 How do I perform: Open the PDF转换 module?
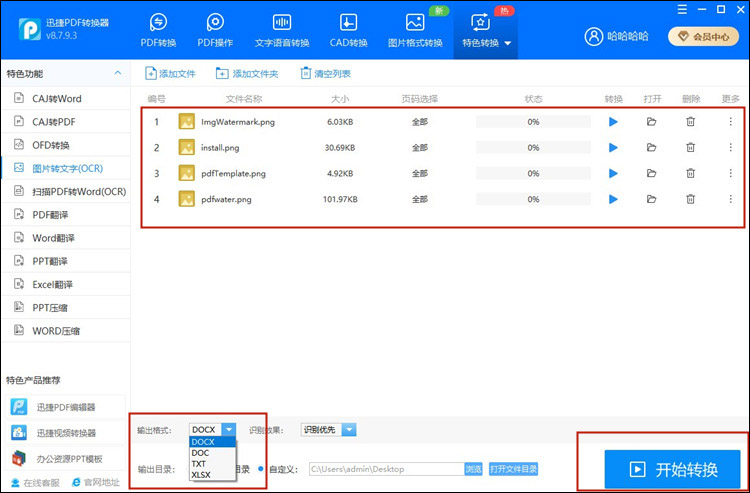click(x=158, y=30)
